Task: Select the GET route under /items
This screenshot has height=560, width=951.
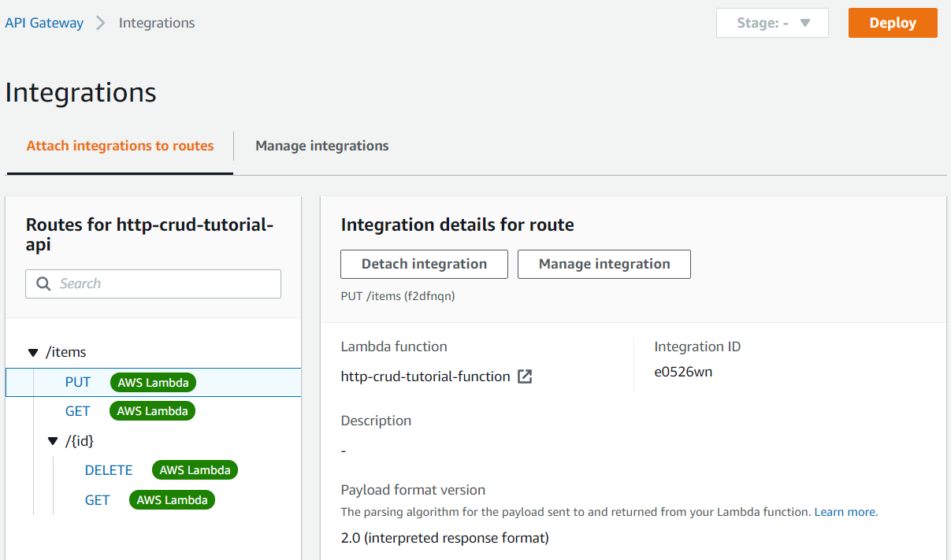Action: [x=78, y=411]
